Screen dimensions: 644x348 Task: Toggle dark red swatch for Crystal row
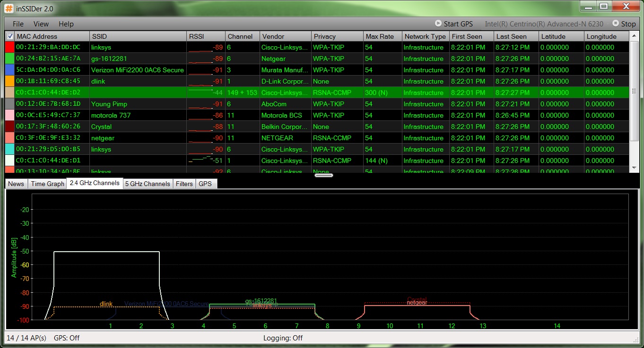coord(9,127)
